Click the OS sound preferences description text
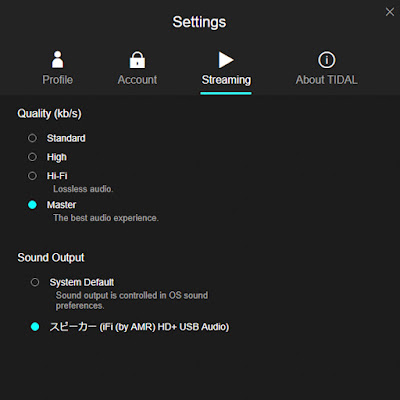Image resolution: width=400 pixels, height=400 pixels. point(132,300)
